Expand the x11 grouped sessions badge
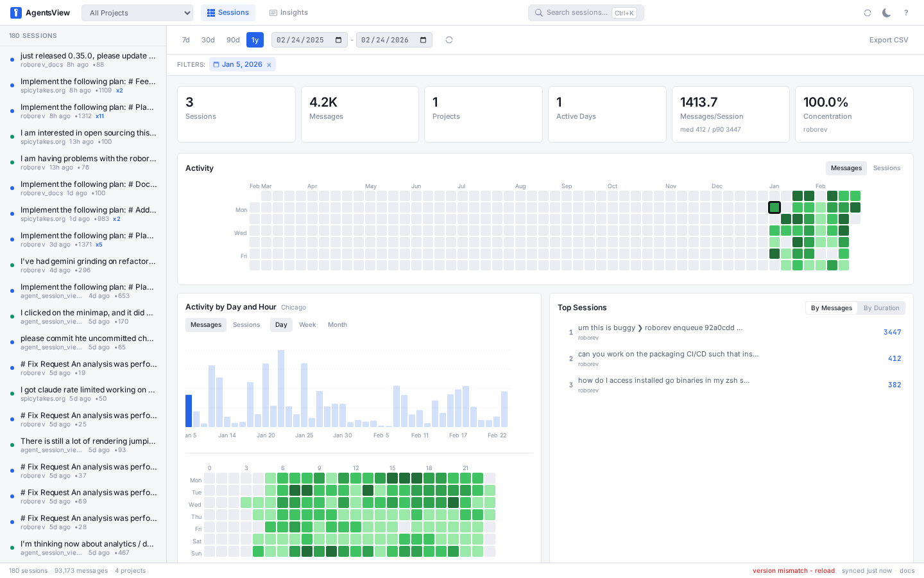 click(99, 116)
